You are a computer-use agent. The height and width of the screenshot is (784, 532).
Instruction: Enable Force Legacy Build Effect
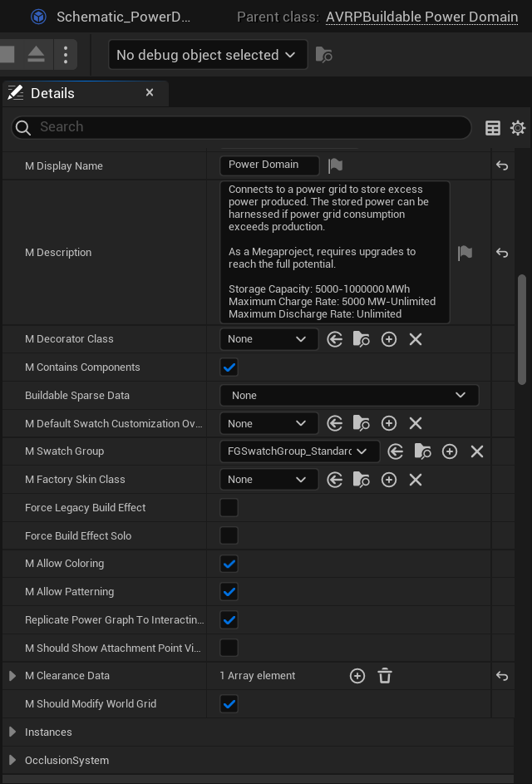click(x=229, y=508)
